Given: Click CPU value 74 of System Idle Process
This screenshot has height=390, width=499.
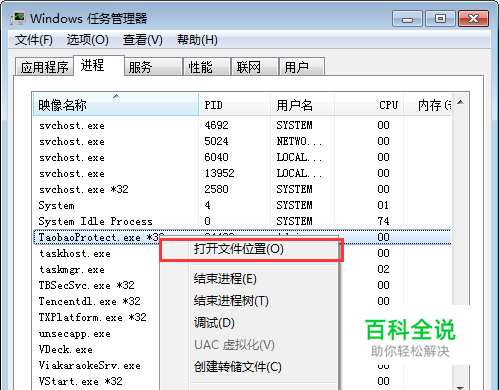Looking at the screenshot, I should pyautogui.click(x=383, y=221).
